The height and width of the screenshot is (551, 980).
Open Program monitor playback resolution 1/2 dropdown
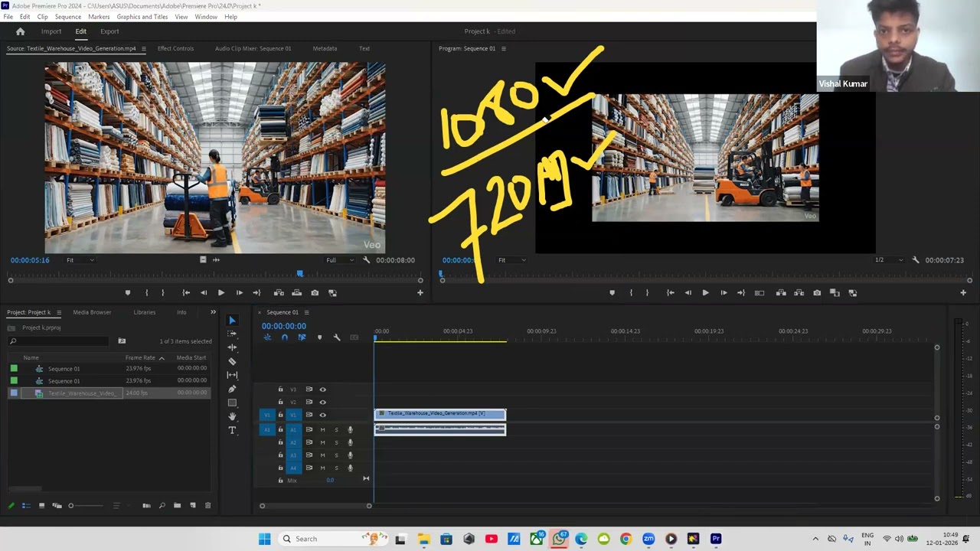[x=889, y=260]
